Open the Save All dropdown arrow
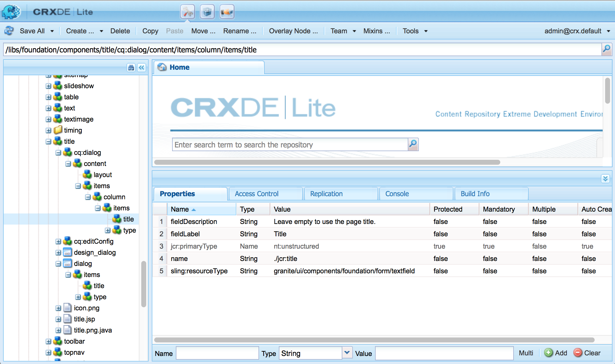Screen dimensions: 615x364 [x=52, y=31]
